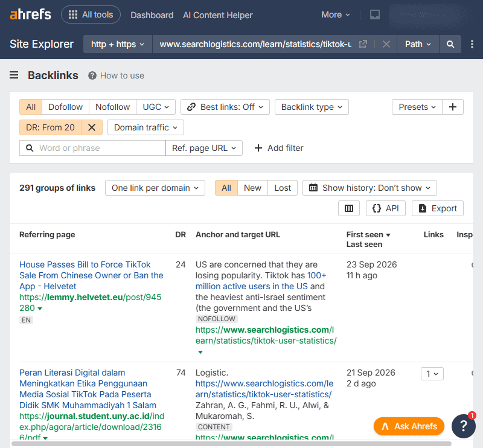This screenshot has width=483, height=448.
Task: Switch to New backlinks tab
Action: point(252,188)
